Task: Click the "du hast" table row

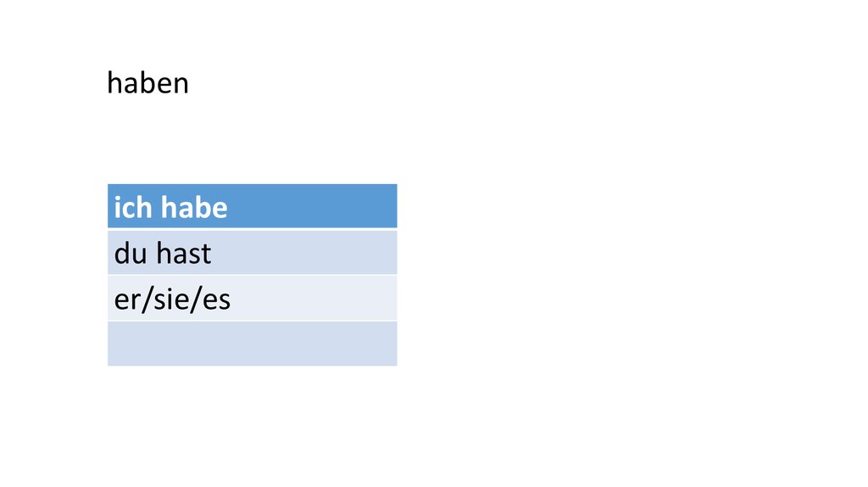Action: tap(252, 253)
